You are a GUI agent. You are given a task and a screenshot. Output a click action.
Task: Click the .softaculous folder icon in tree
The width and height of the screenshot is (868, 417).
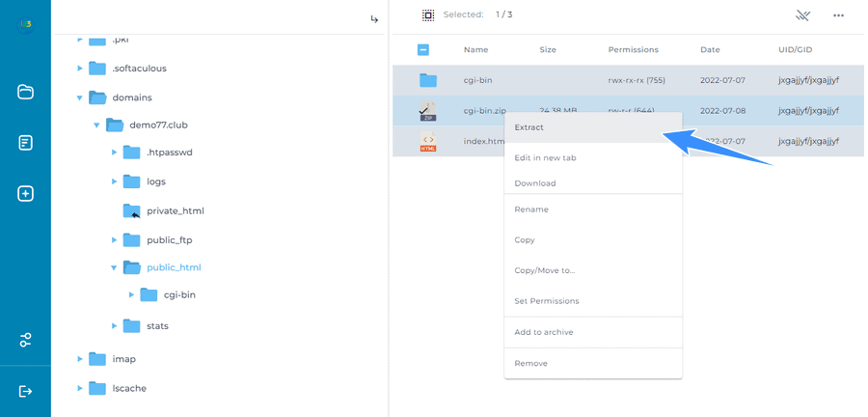coord(97,69)
